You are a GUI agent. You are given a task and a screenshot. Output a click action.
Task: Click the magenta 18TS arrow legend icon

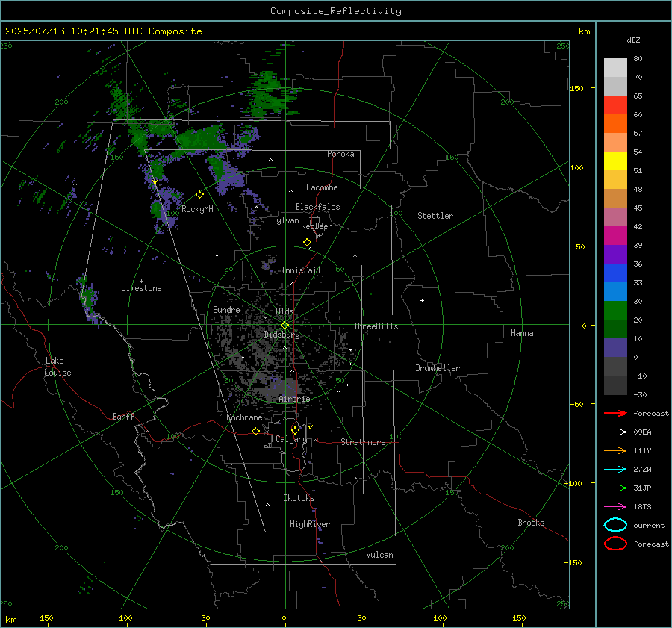click(615, 507)
